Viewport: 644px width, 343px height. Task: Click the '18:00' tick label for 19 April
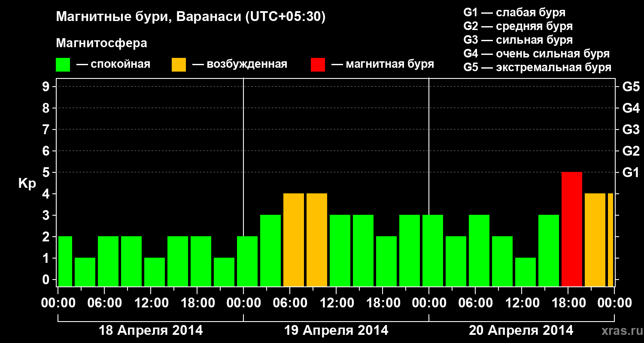[x=383, y=303]
